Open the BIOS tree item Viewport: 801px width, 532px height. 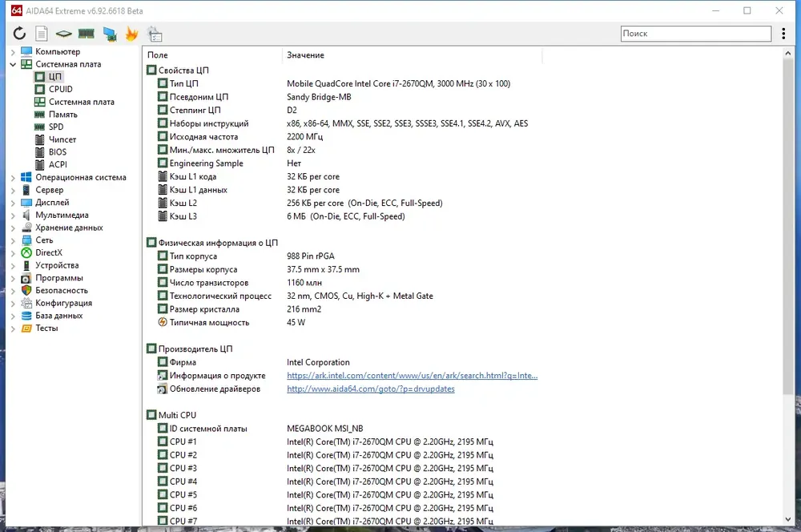pos(57,151)
